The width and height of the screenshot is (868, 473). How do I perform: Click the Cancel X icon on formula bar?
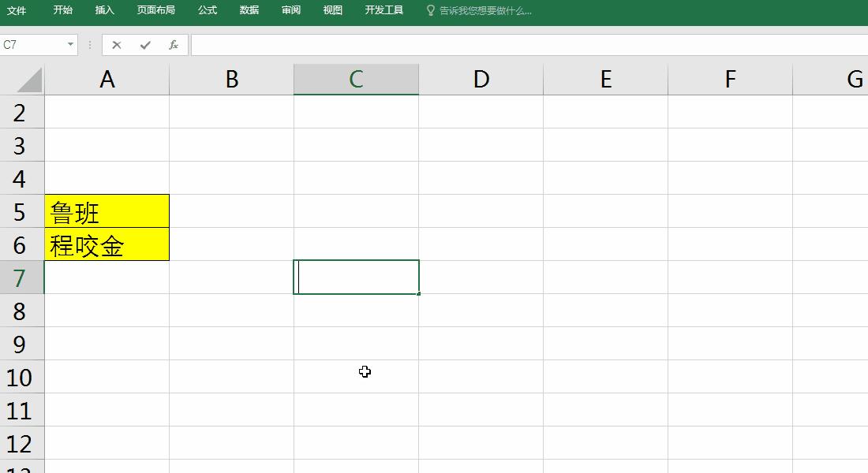(x=117, y=45)
